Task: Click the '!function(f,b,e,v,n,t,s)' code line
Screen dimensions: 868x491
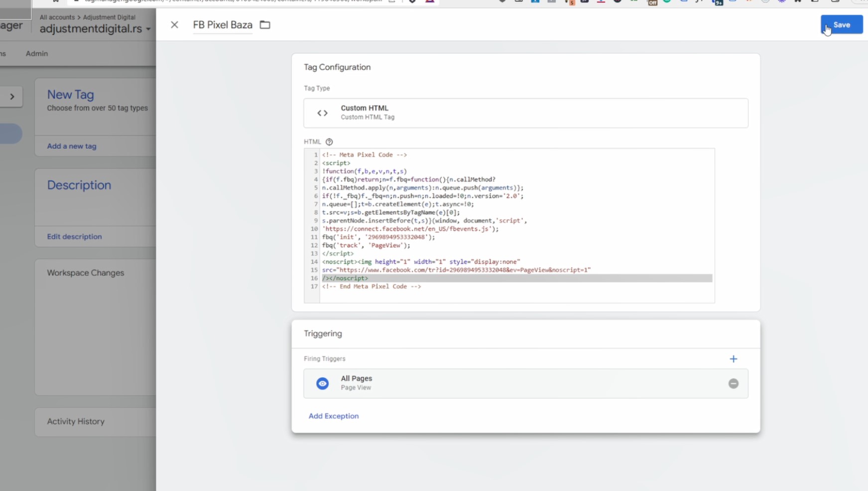Action: coord(365,171)
